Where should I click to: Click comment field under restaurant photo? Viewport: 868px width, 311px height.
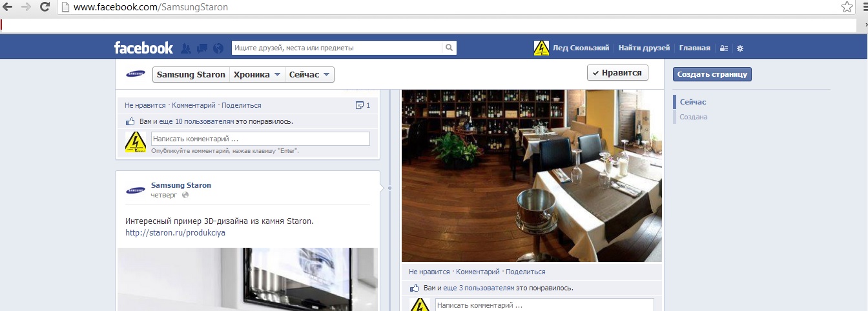pyautogui.click(x=544, y=305)
